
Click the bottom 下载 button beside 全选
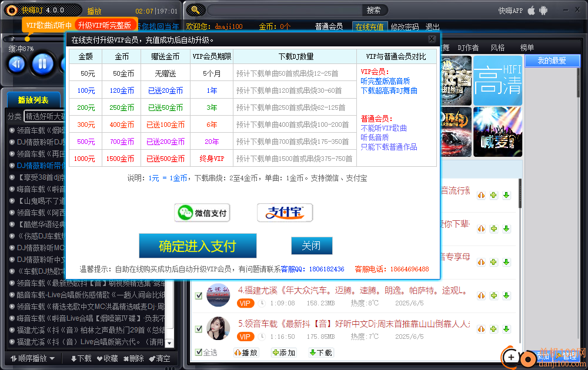tap(321, 352)
